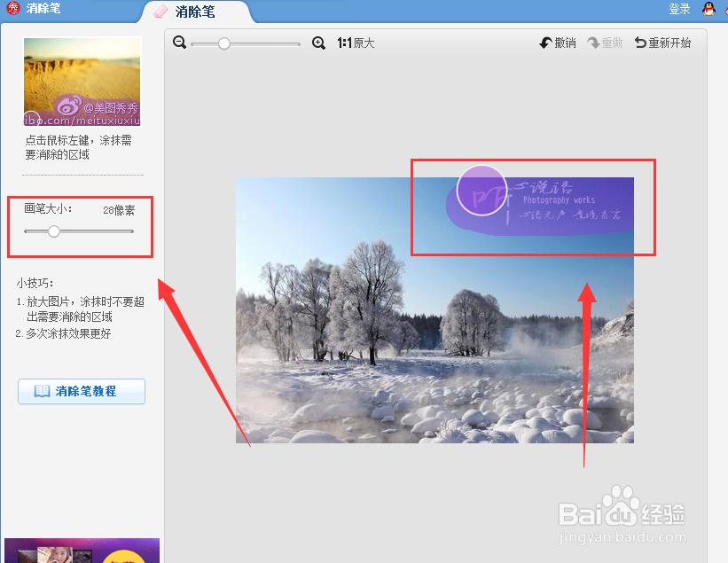Select the zoom out magnifier icon

tap(179, 42)
